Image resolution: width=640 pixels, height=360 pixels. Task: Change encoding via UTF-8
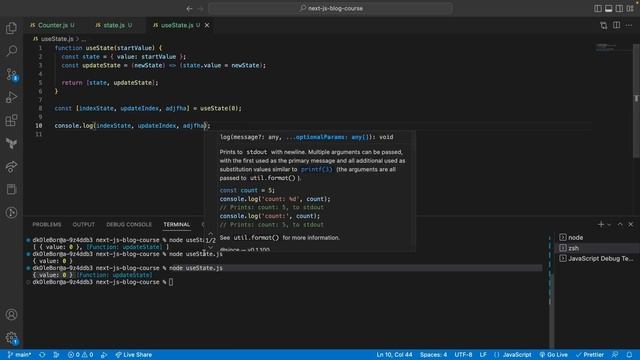(463, 355)
